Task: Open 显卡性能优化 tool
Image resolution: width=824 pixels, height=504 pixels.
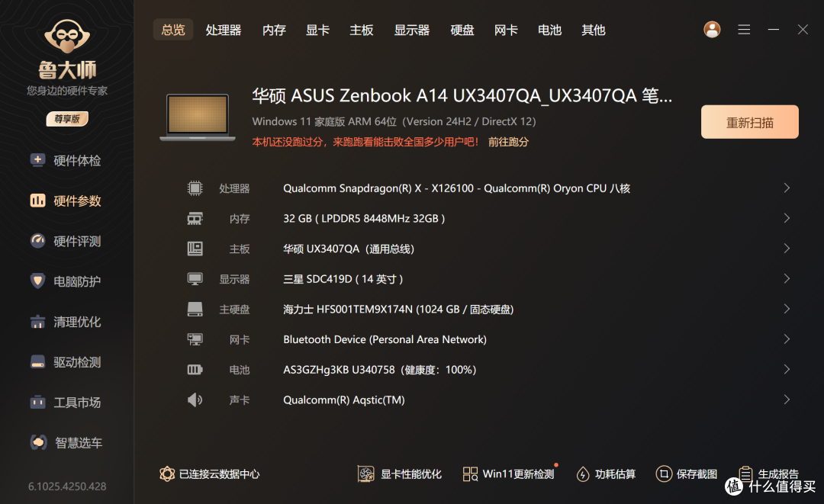Action: pyautogui.click(x=399, y=474)
